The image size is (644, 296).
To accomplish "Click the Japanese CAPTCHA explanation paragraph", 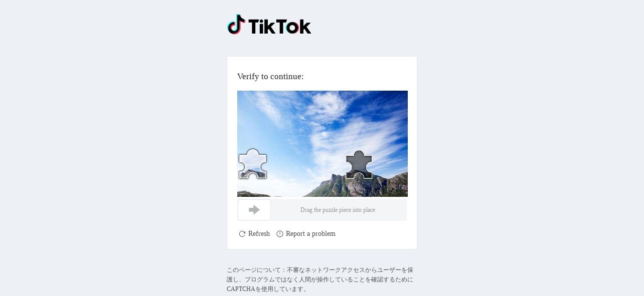I will [x=320, y=279].
